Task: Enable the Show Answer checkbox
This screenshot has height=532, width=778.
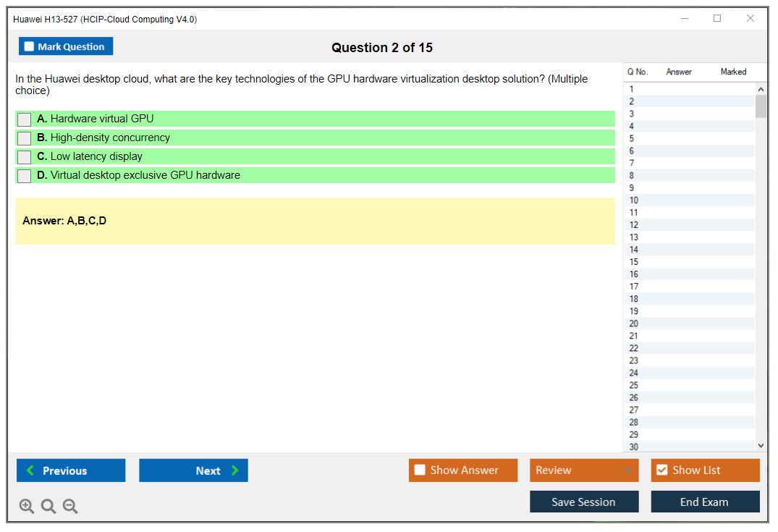Action: point(420,470)
